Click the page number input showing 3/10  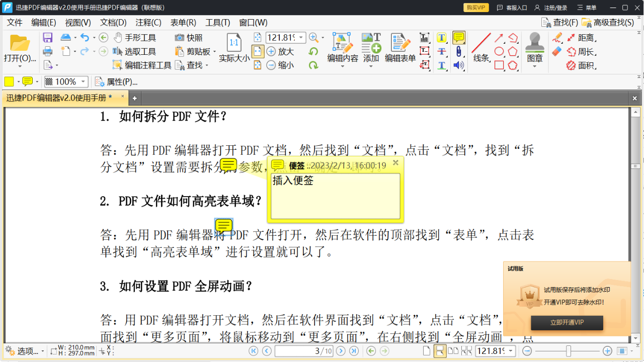[x=304, y=351]
